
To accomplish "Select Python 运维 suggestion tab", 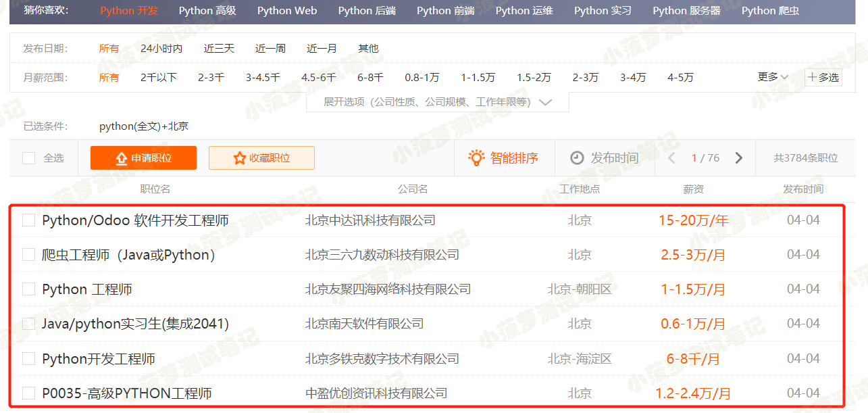I will pyautogui.click(x=524, y=11).
